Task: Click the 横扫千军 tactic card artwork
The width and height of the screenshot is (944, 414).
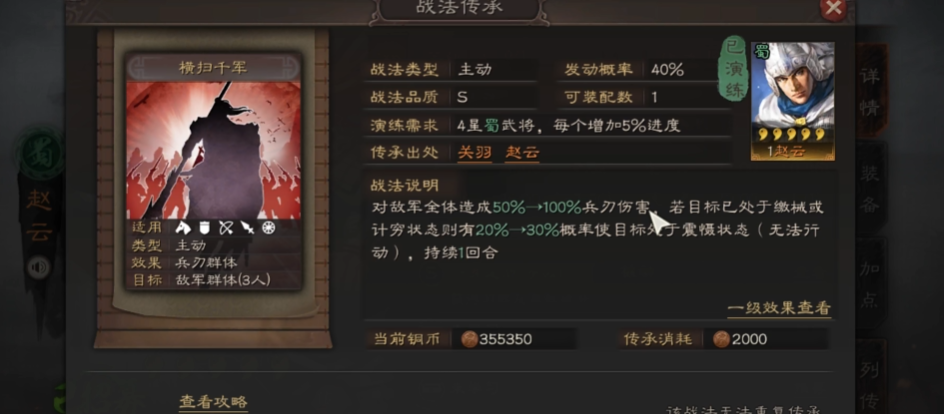Action: coord(213,150)
